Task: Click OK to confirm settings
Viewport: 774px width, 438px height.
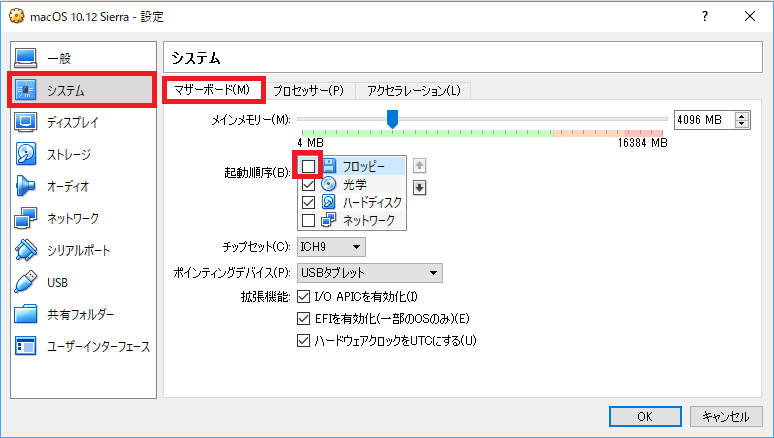Action: tap(645, 416)
